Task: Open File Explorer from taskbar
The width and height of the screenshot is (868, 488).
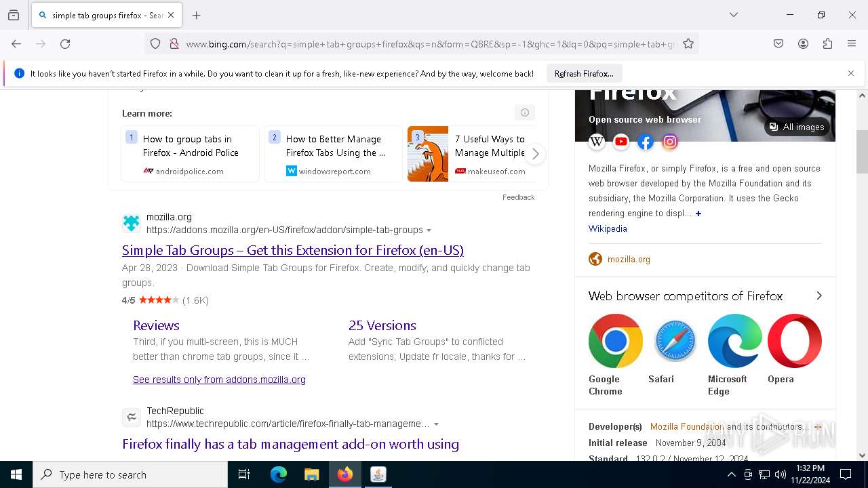Action: [x=311, y=474]
